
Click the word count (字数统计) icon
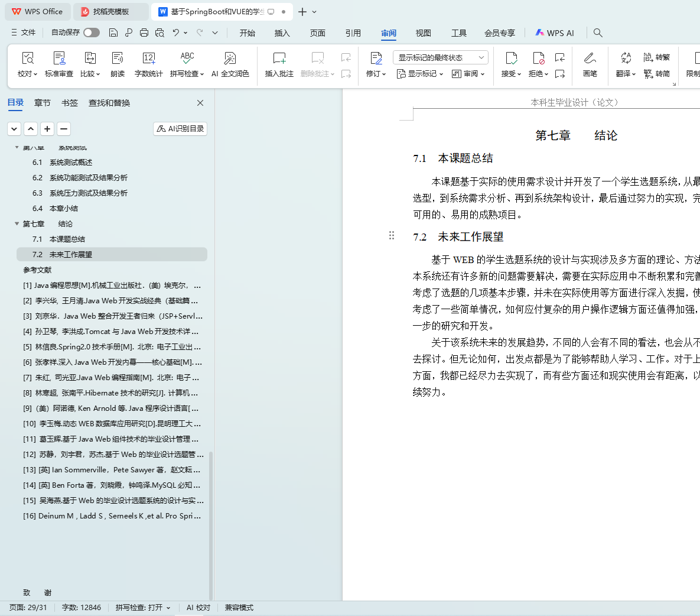[x=148, y=59]
